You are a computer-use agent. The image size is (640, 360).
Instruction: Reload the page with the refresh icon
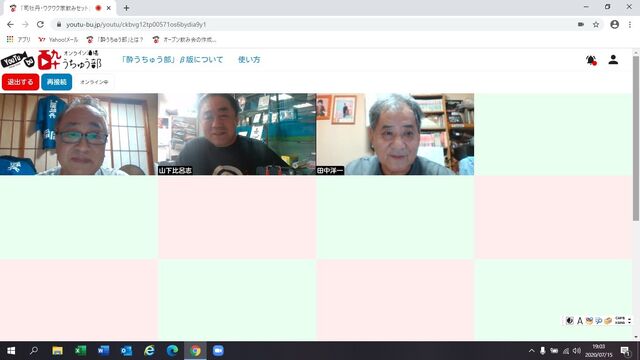(40, 24)
